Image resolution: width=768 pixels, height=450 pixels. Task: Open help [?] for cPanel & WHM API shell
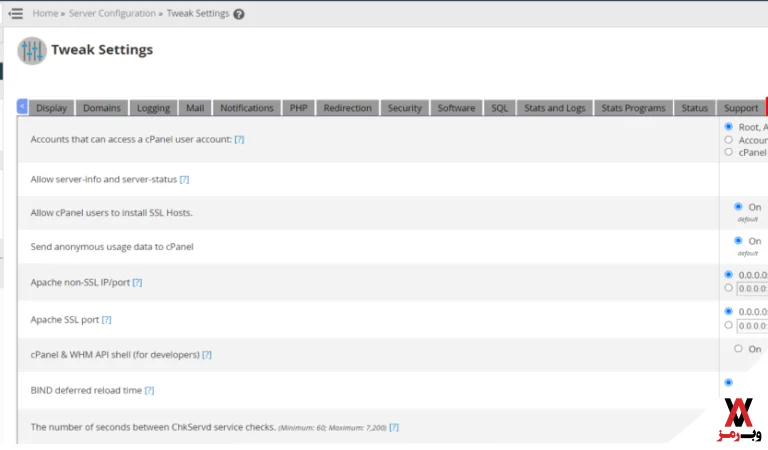click(x=207, y=355)
